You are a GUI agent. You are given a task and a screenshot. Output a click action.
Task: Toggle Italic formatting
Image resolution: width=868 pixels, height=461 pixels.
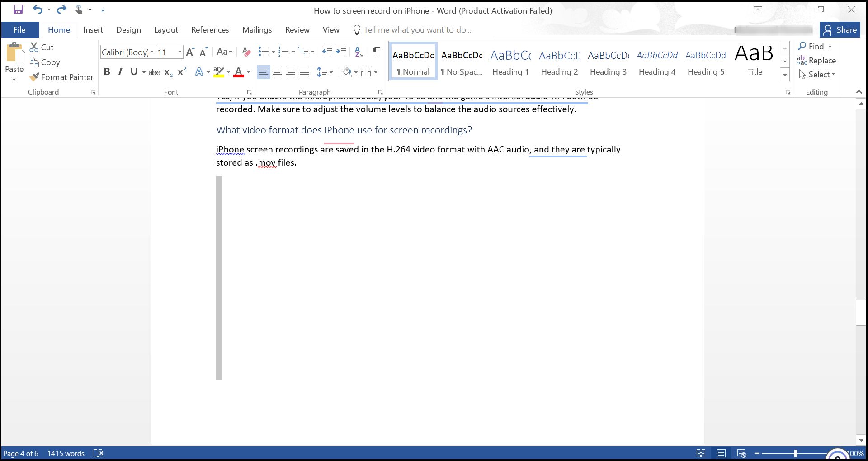coord(120,72)
